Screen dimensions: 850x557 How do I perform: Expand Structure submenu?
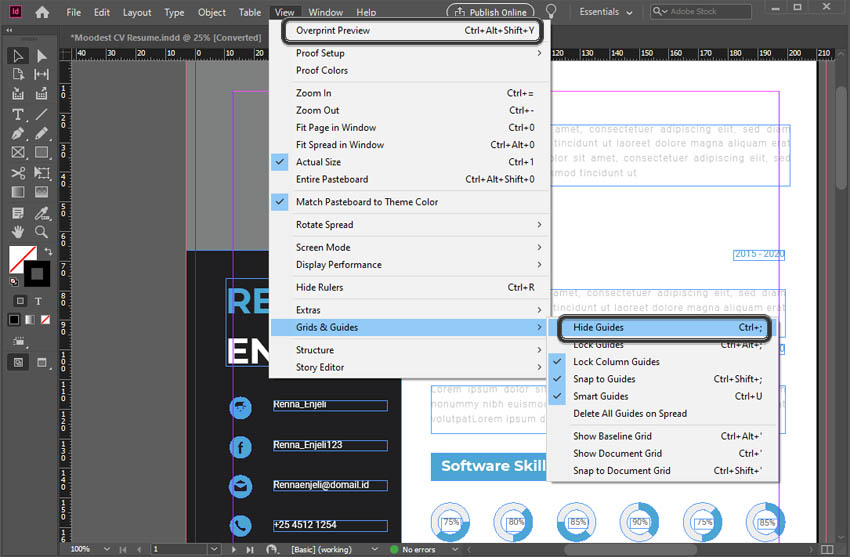point(410,351)
